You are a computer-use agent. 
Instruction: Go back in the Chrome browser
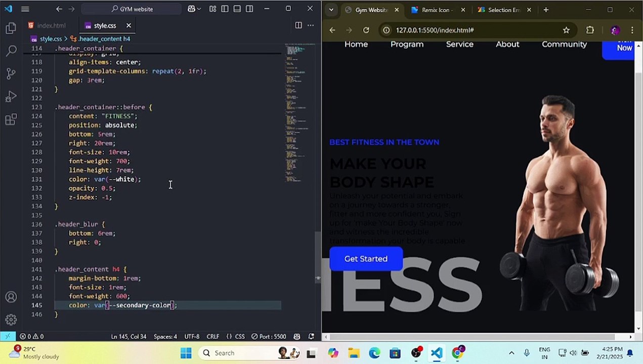point(332,30)
